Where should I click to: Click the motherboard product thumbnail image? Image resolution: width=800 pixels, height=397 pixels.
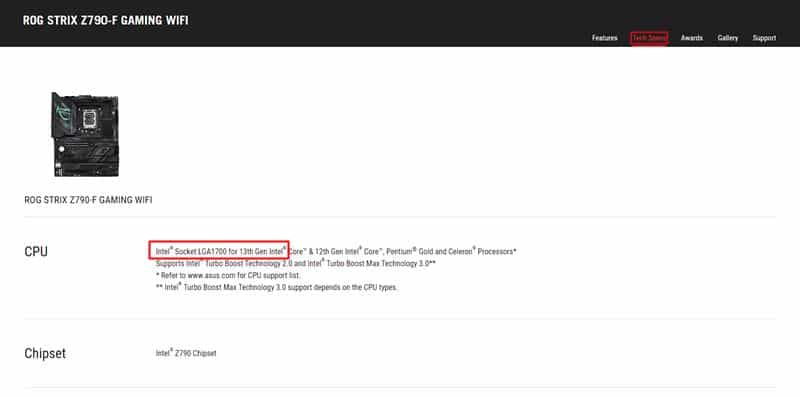pyautogui.click(x=85, y=134)
